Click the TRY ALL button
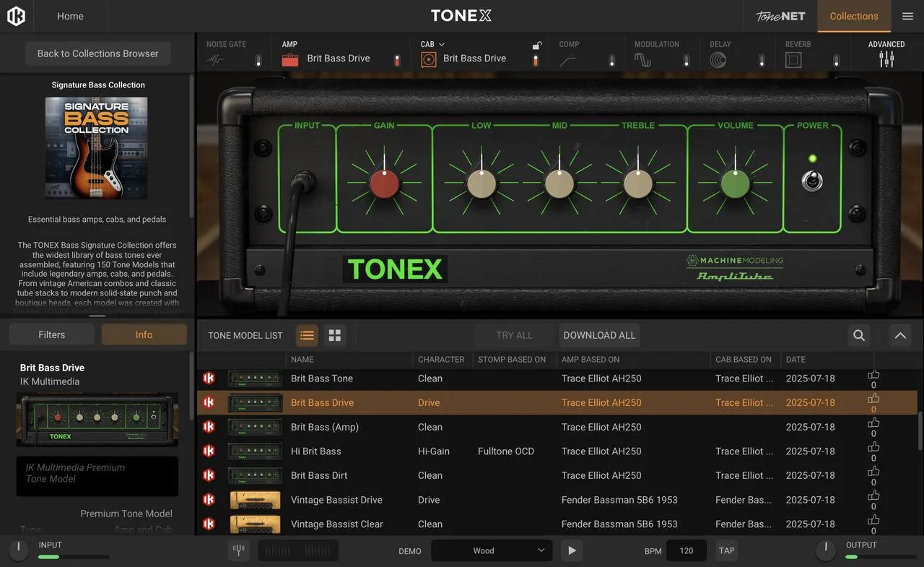Viewport: 924px width, 567px height. click(x=515, y=335)
